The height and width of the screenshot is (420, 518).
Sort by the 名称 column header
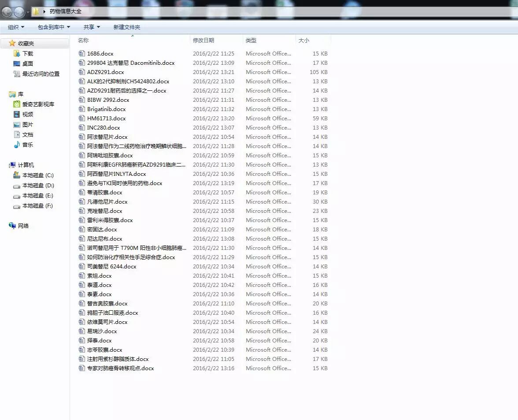[83, 40]
